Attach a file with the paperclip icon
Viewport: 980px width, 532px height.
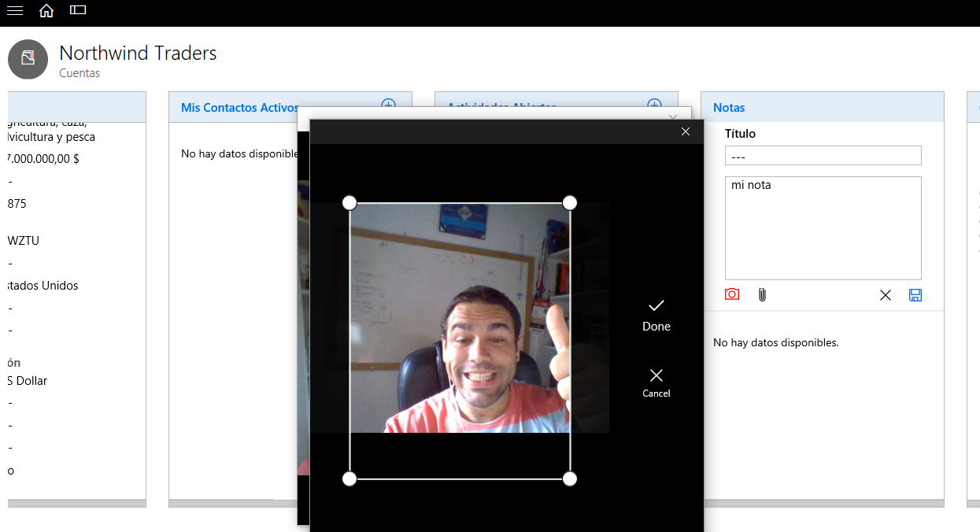pyautogui.click(x=762, y=294)
